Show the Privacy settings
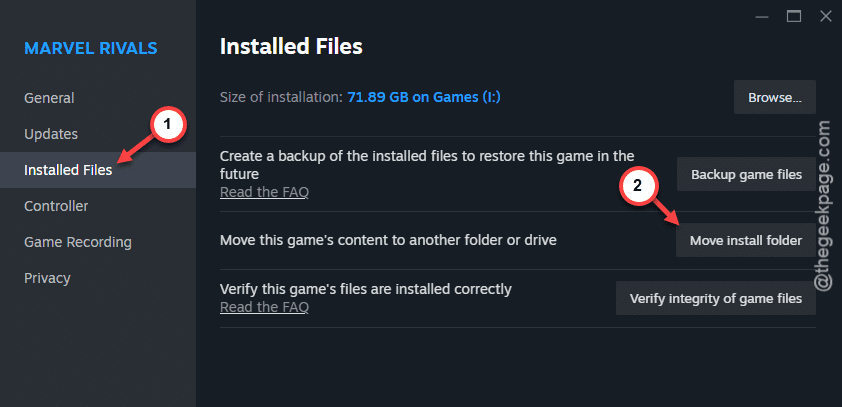Viewport: 842px width, 407px height. (47, 278)
